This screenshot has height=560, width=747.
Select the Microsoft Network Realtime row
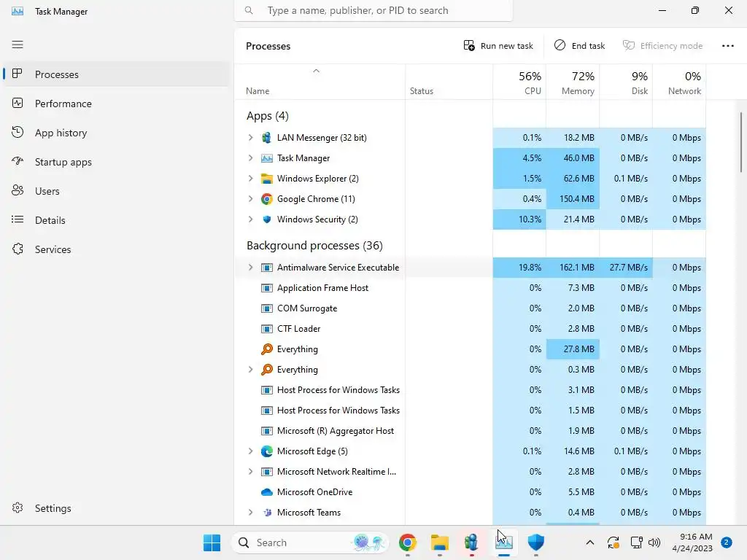point(471,472)
